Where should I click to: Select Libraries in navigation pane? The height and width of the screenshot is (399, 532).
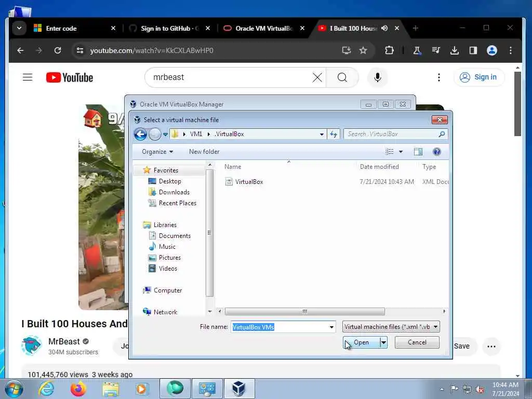(165, 224)
